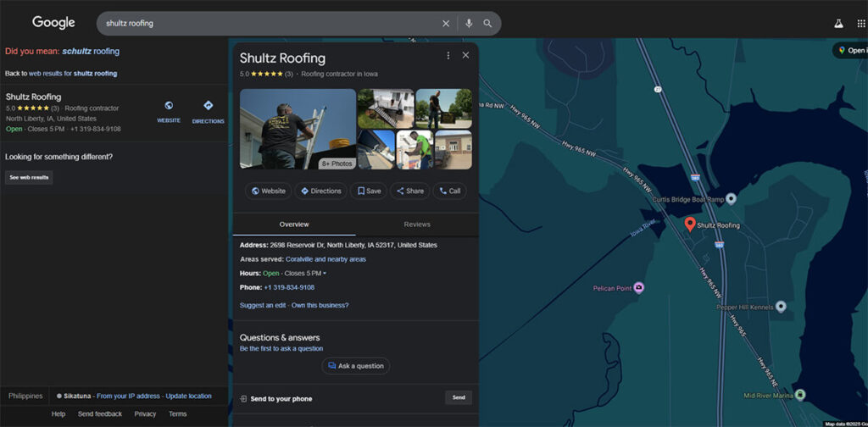Image resolution: width=868 pixels, height=427 pixels.
Task: Click the See web results button
Action: pyautogui.click(x=29, y=178)
